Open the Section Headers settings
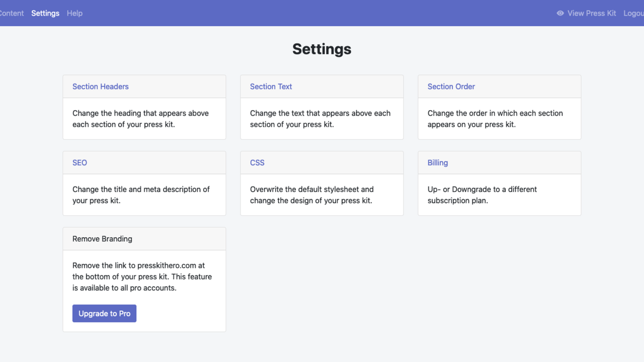Image resolution: width=644 pixels, height=362 pixels. coord(100,86)
